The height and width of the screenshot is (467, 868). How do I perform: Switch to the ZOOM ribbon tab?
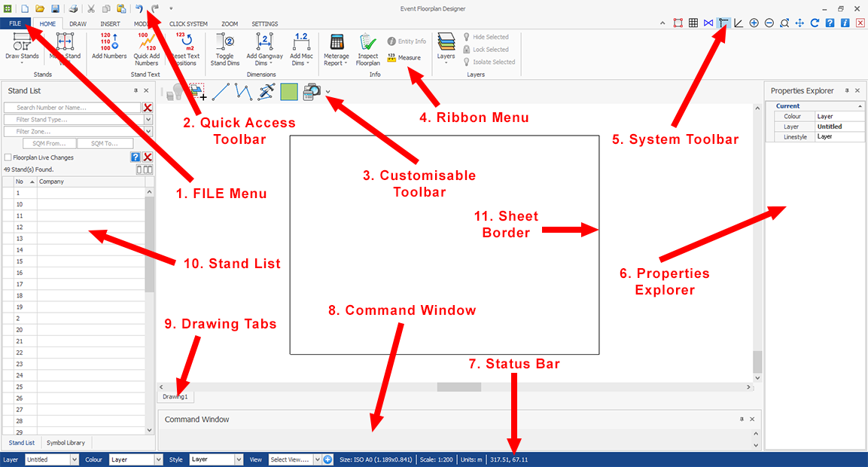click(230, 24)
